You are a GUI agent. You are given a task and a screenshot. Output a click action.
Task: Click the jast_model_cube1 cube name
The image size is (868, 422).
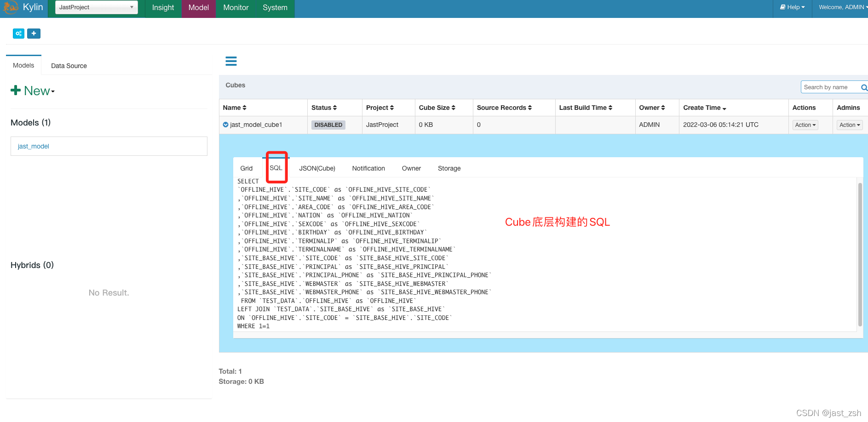pyautogui.click(x=256, y=125)
